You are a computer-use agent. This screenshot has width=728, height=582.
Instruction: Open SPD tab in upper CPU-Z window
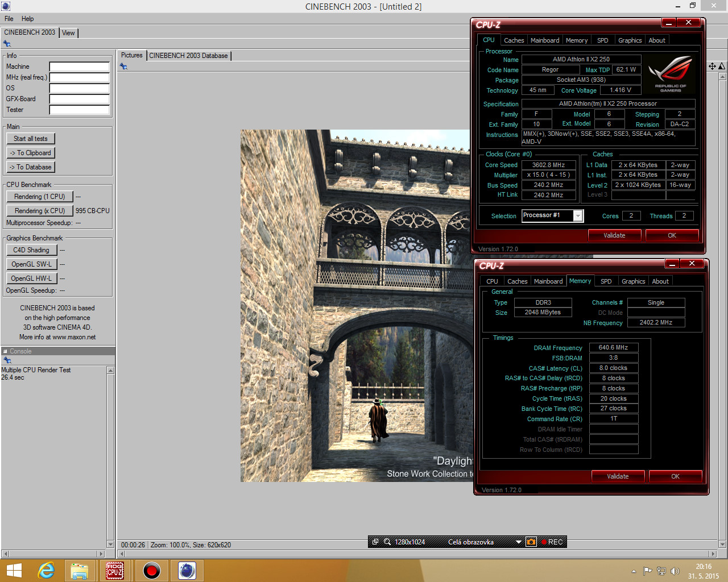point(603,40)
